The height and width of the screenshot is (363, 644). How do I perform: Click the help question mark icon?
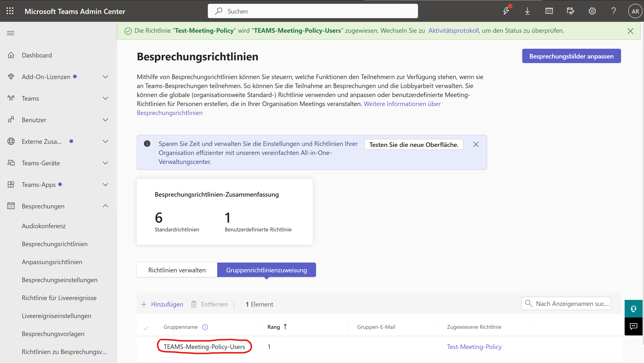tap(613, 11)
